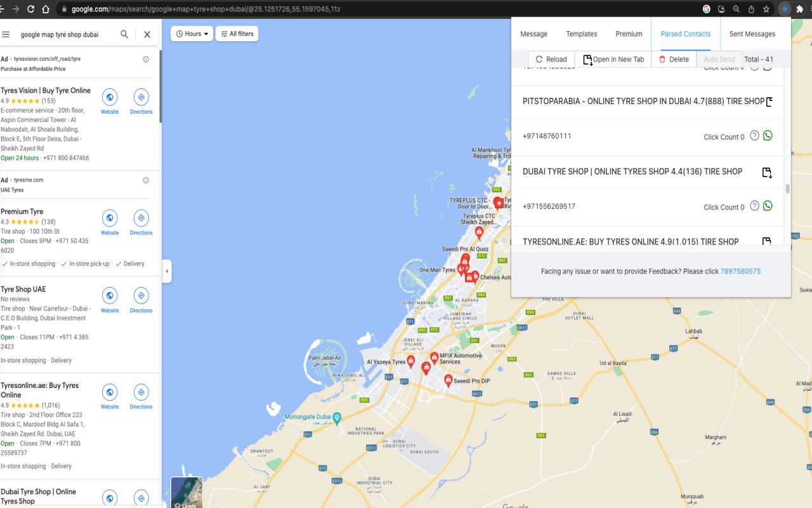812x508 pixels.
Task: Click the browser address bar URL
Action: coord(206,10)
